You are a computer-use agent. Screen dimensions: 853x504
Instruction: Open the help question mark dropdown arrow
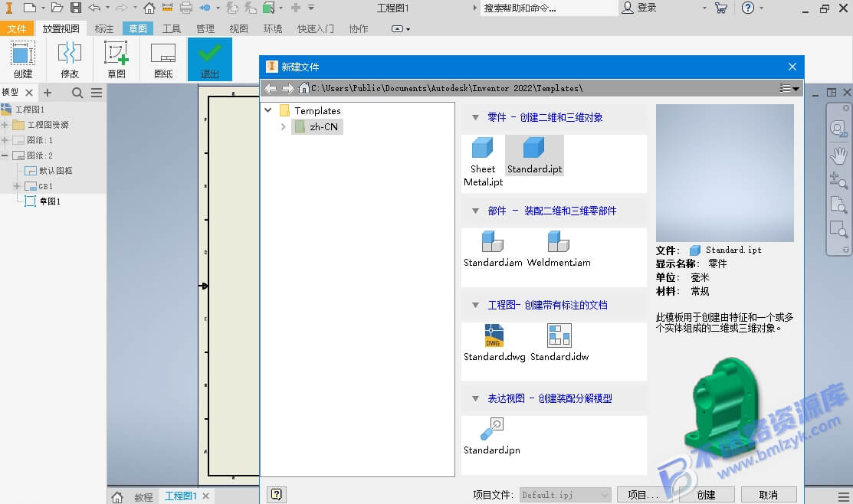click(761, 8)
